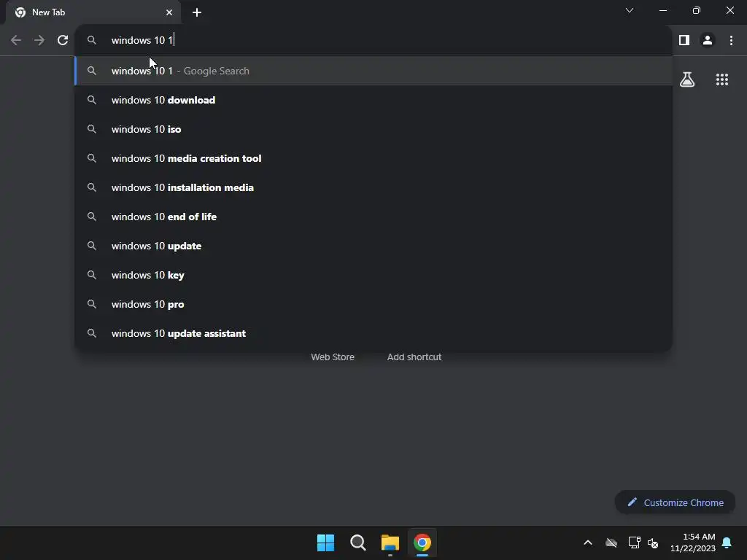Open the tab search chevron
Screen dimensions: 747x560
630,10
